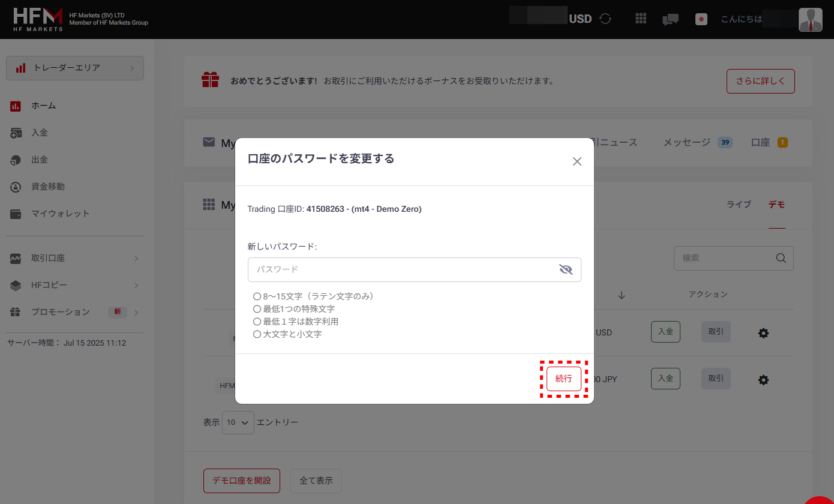Viewport: 834px width, 504px height.
Task: Click the Japan flag language icon
Action: 701,19
